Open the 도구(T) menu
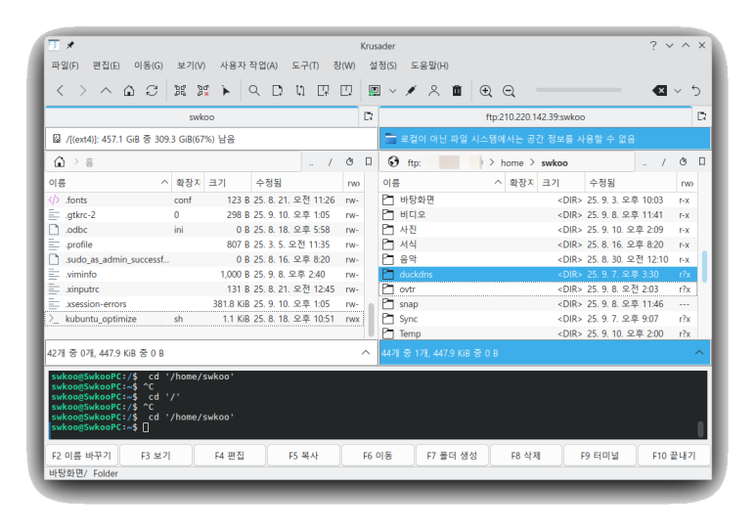The height and width of the screenshot is (532, 756). [x=305, y=66]
